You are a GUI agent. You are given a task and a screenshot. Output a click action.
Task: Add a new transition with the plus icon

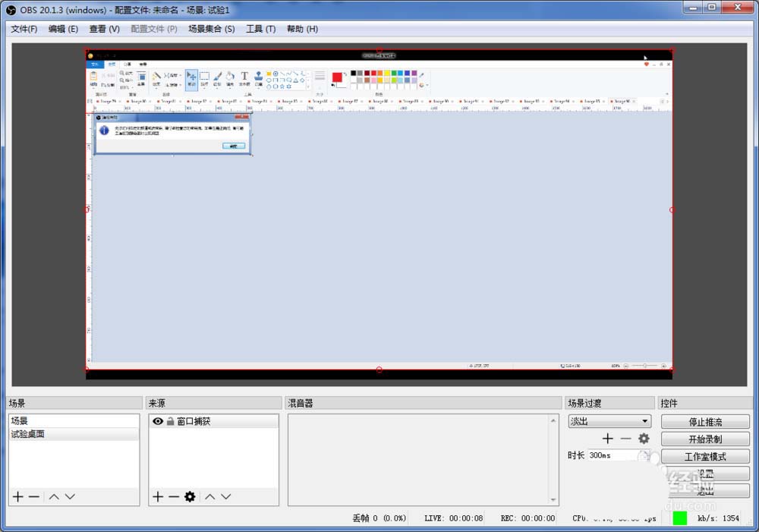[607, 439]
